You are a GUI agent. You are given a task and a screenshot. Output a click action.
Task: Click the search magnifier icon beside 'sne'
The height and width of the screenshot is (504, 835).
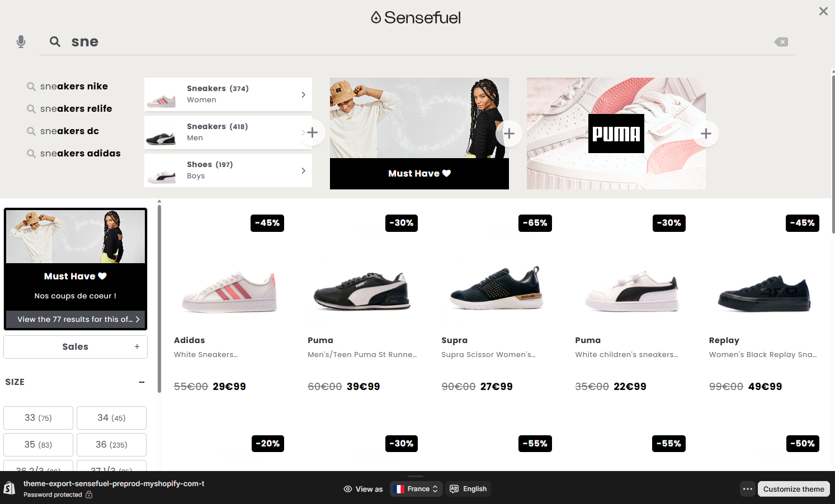point(55,41)
